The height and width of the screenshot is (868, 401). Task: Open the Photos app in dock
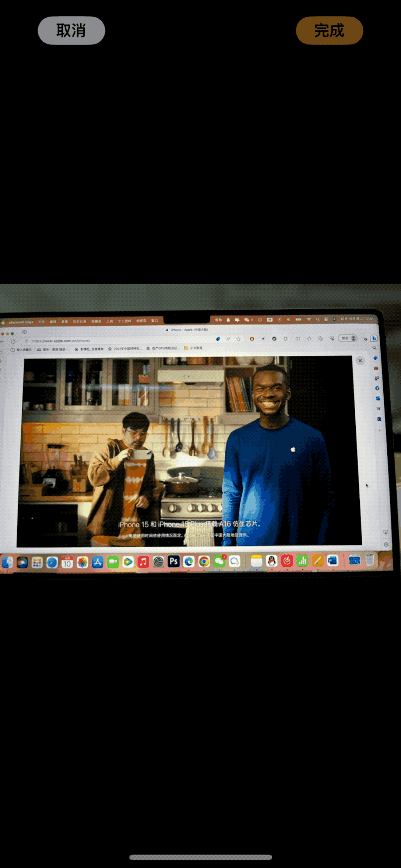(x=83, y=562)
